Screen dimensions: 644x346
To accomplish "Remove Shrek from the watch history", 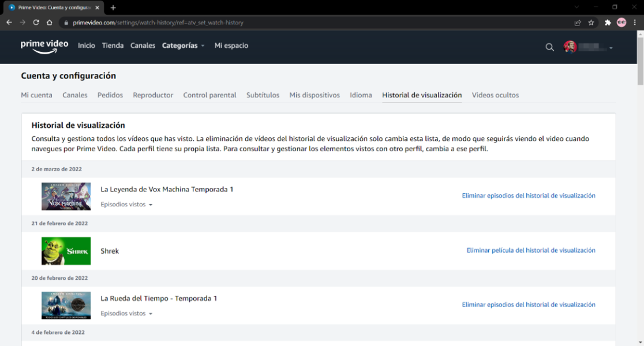I will (530, 250).
